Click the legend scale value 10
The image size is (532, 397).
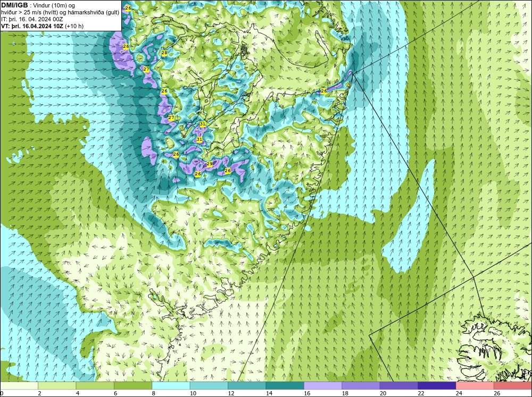(193, 393)
